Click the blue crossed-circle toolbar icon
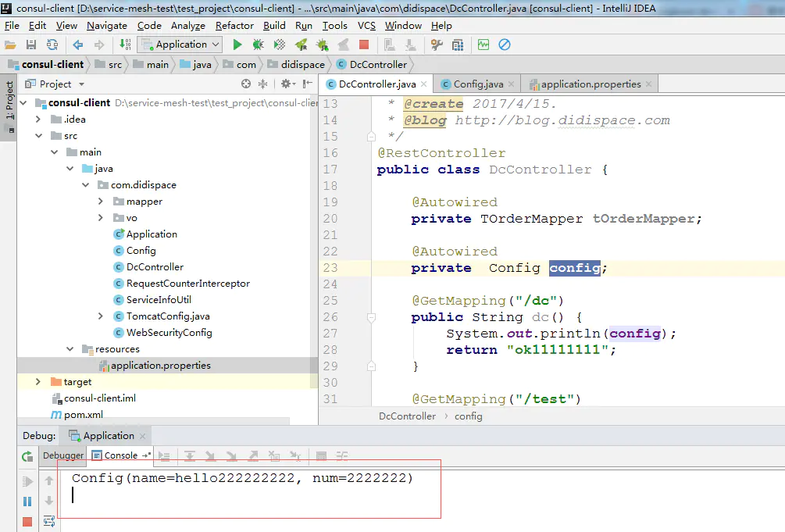Image resolution: width=785 pixels, height=532 pixels. click(x=505, y=45)
